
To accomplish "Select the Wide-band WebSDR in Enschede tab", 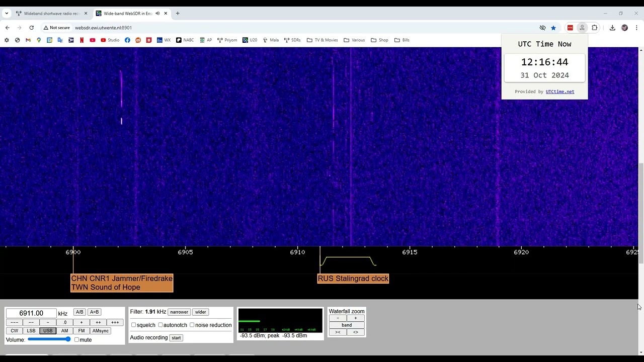I will pyautogui.click(x=131, y=14).
